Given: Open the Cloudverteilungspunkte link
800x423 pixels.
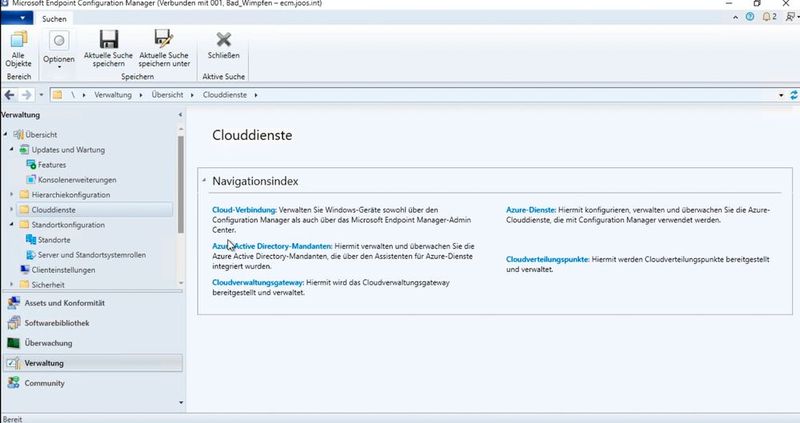Looking at the screenshot, I should [547, 259].
